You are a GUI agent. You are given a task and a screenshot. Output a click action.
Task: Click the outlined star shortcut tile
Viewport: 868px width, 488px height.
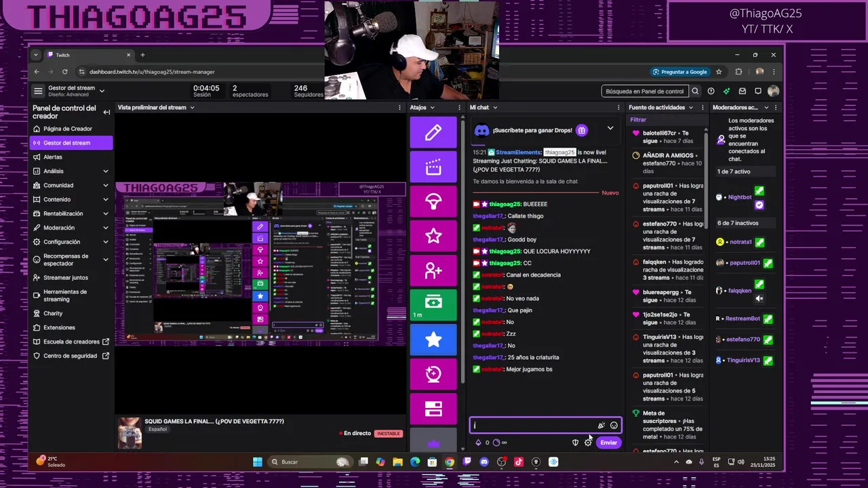pos(433,236)
